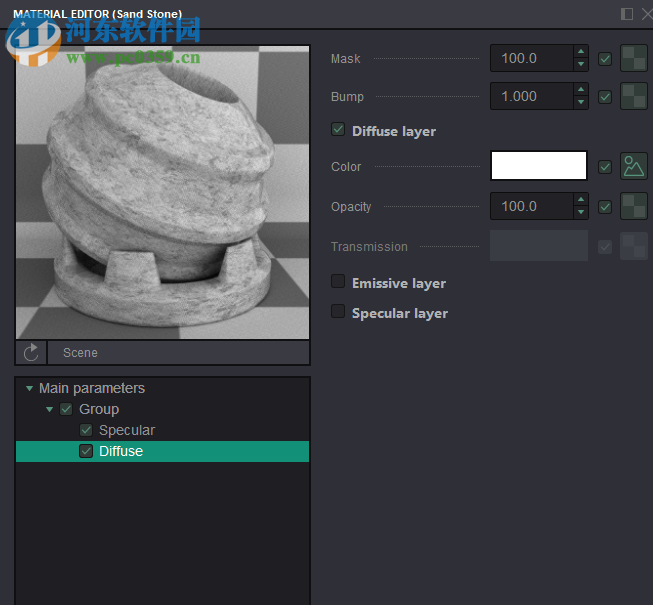This screenshot has height=605, width=653.
Task: Open the Color image texture slot
Action: (x=633, y=166)
